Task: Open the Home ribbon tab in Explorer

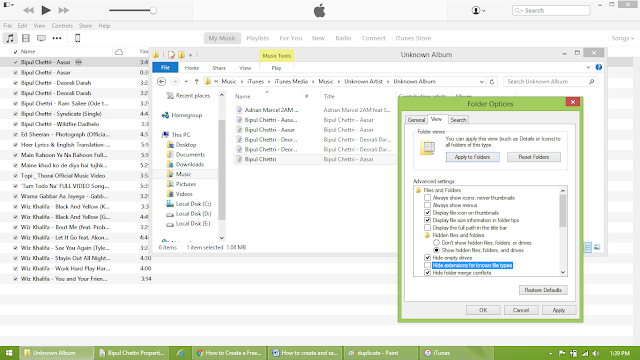Action: coord(192,68)
